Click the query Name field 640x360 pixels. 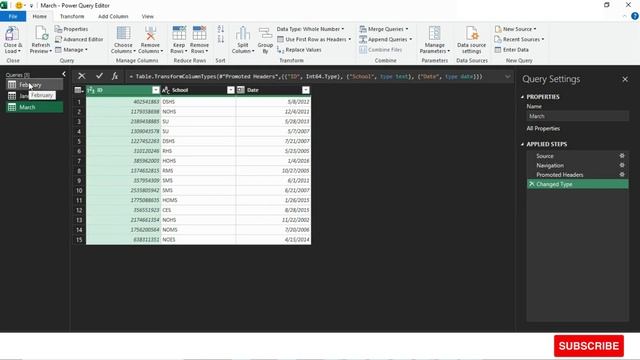click(578, 116)
